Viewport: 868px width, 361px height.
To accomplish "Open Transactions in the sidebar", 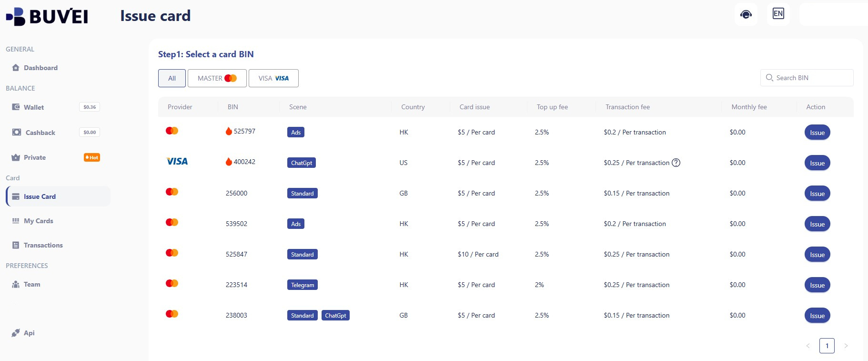I will click(x=43, y=245).
